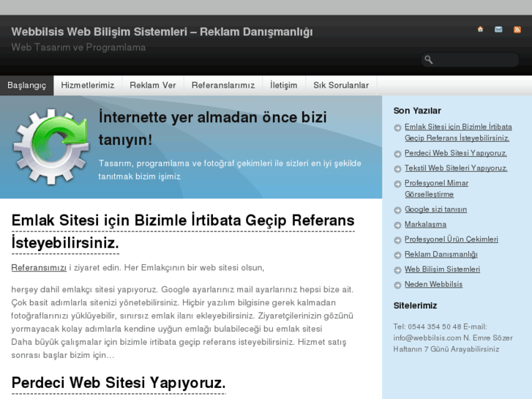Click bullet icon beside Neden Webbilsis

[x=397, y=285]
